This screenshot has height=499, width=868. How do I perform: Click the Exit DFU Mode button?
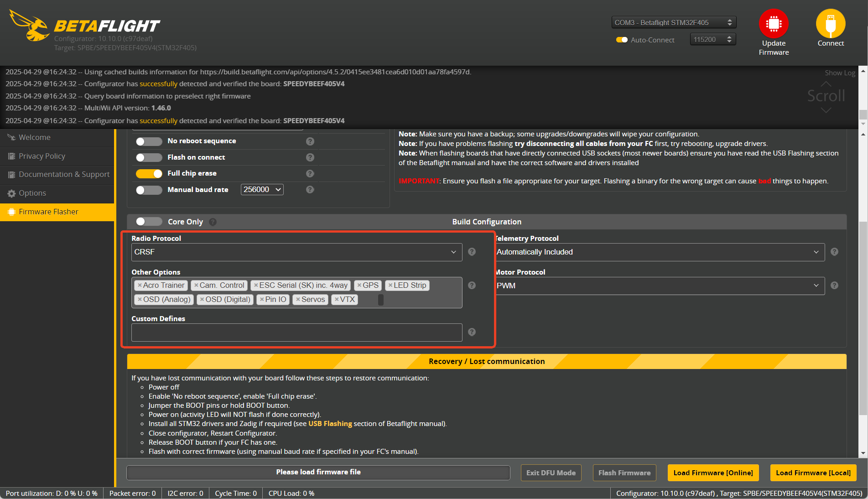click(x=551, y=473)
